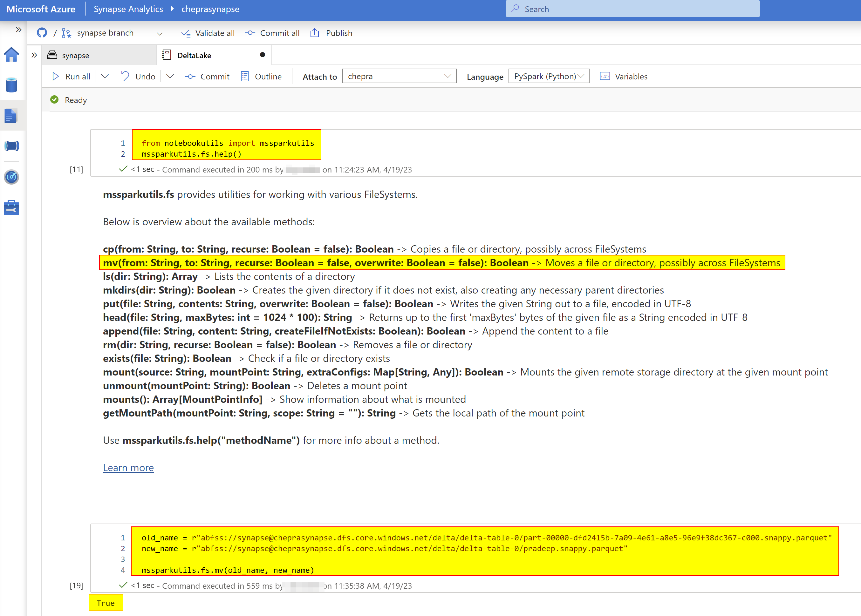Click the green Ready status icon
This screenshot has height=616, width=861.
[55, 100]
